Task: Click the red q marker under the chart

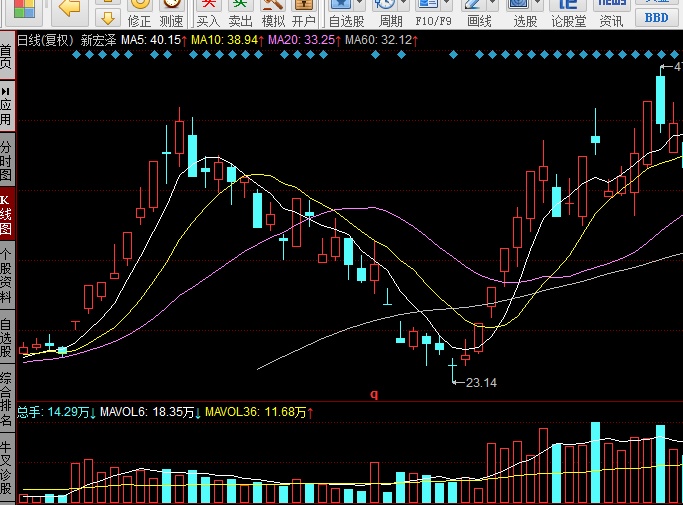Action: pos(374,394)
